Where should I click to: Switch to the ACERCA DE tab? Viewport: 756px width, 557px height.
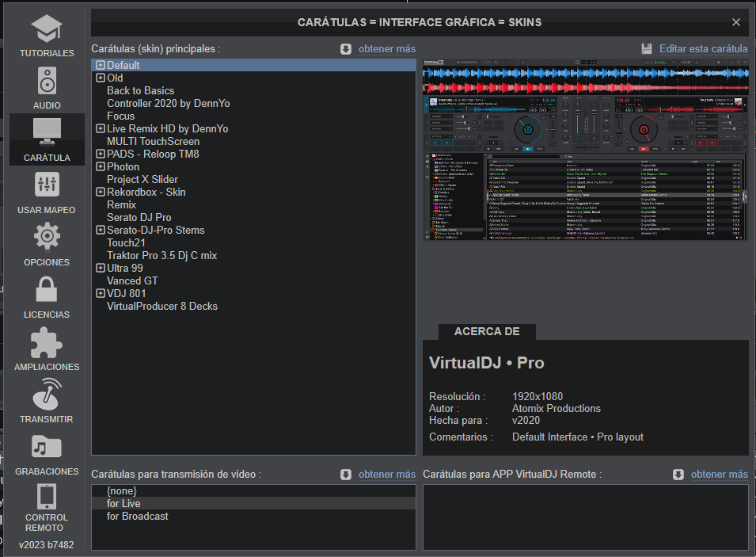pos(487,332)
